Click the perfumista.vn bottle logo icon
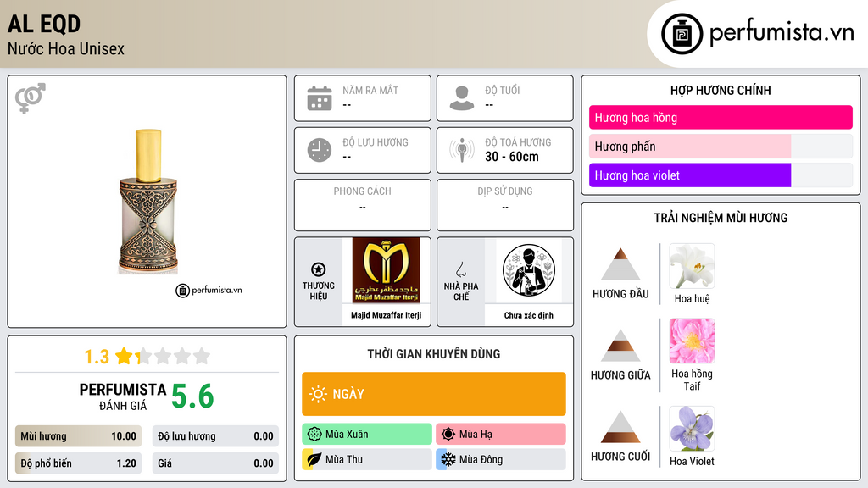The height and width of the screenshot is (488, 868). click(682, 34)
